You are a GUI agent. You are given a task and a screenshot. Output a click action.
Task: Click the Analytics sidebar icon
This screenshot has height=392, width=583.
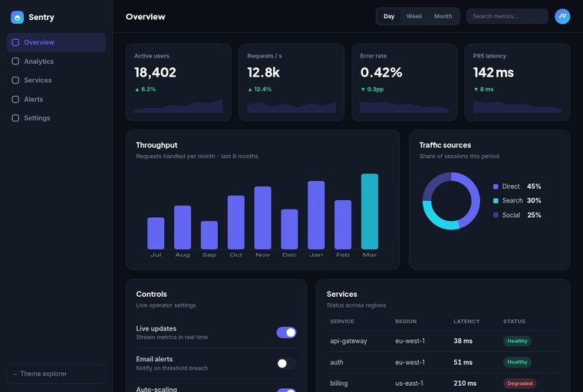click(15, 61)
